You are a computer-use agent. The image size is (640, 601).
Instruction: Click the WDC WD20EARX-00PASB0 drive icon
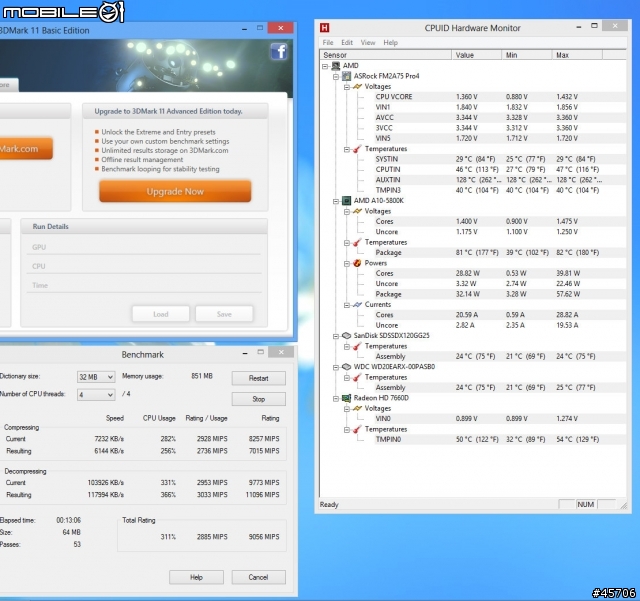pos(347,367)
